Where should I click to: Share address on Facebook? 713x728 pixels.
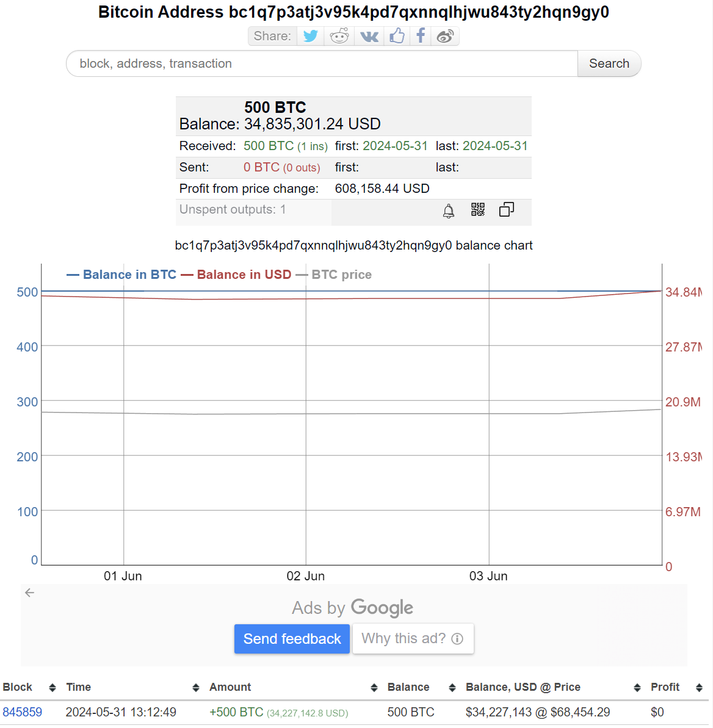(421, 37)
